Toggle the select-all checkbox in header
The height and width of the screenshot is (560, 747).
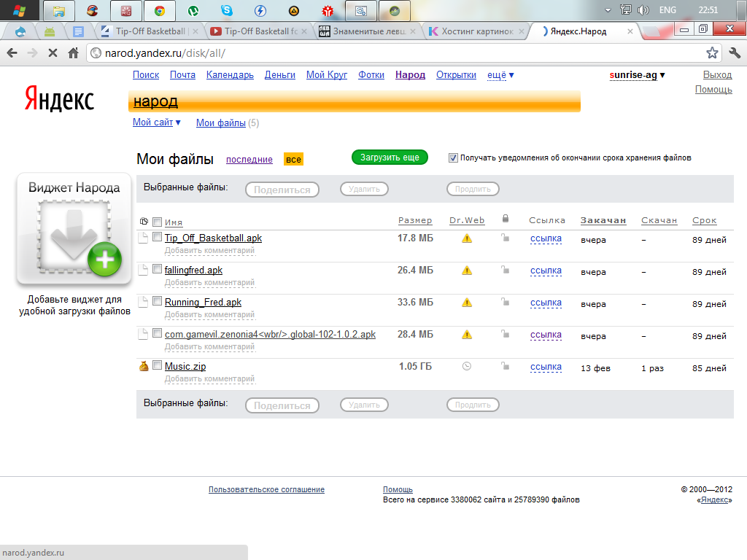coord(158,222)
